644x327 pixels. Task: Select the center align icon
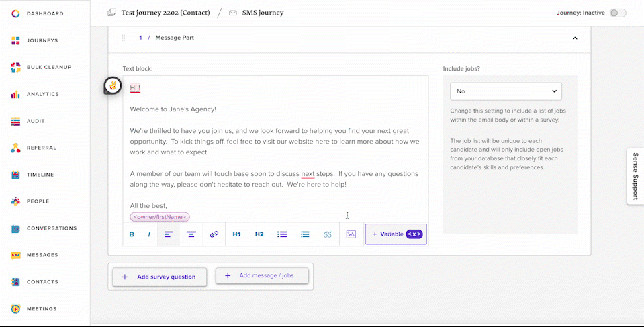click(191, 234)
